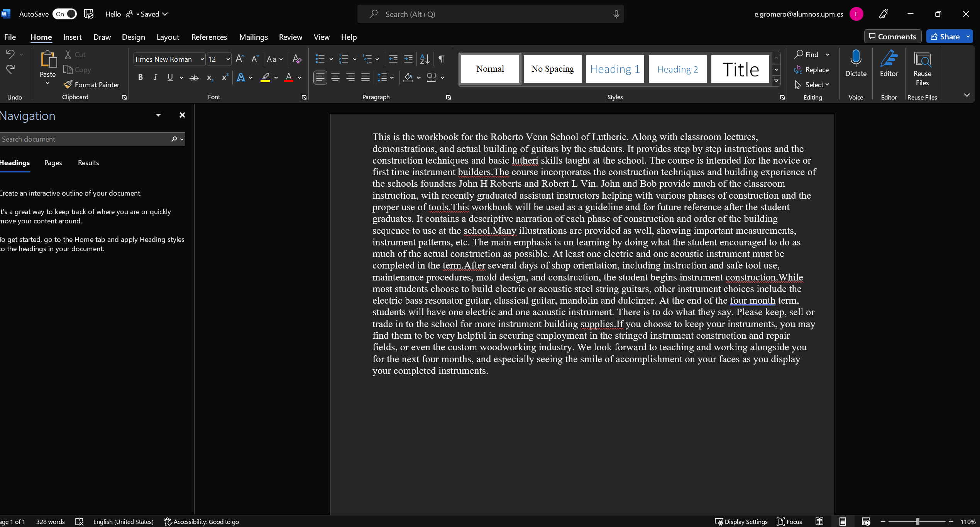Image resolution: width=980 pixels, height=527 pixels.
Task: Apply strikethrough formatting
Action: click(194, 78)
